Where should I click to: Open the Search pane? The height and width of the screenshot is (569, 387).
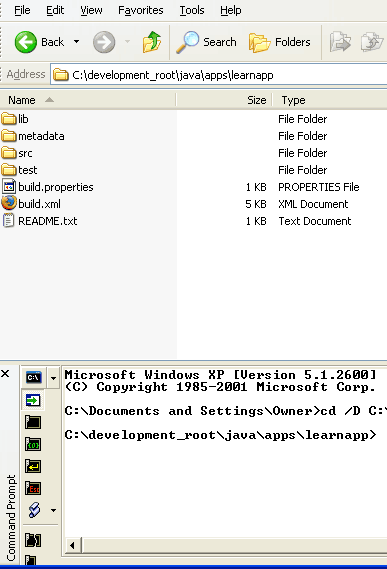pos(206,42)
